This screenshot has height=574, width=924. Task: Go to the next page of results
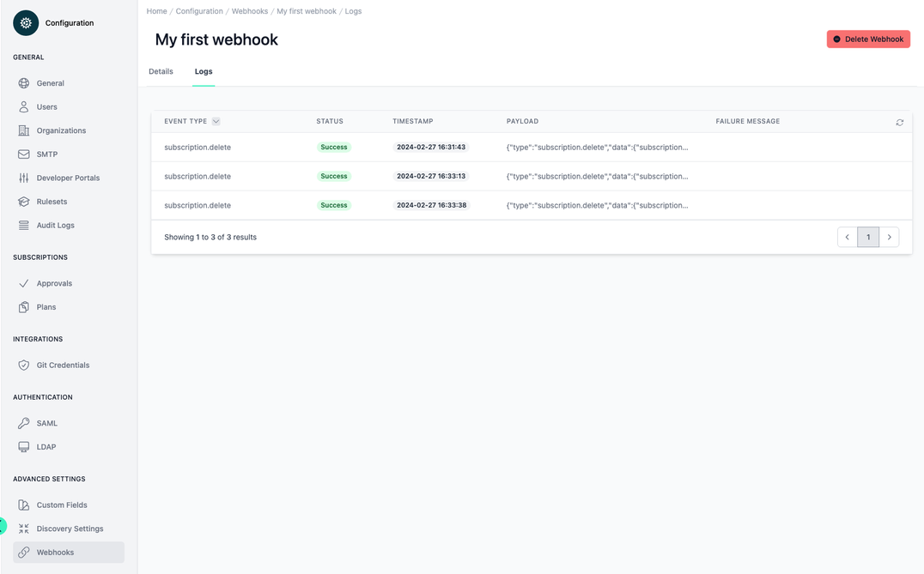[x=889, y=237]
